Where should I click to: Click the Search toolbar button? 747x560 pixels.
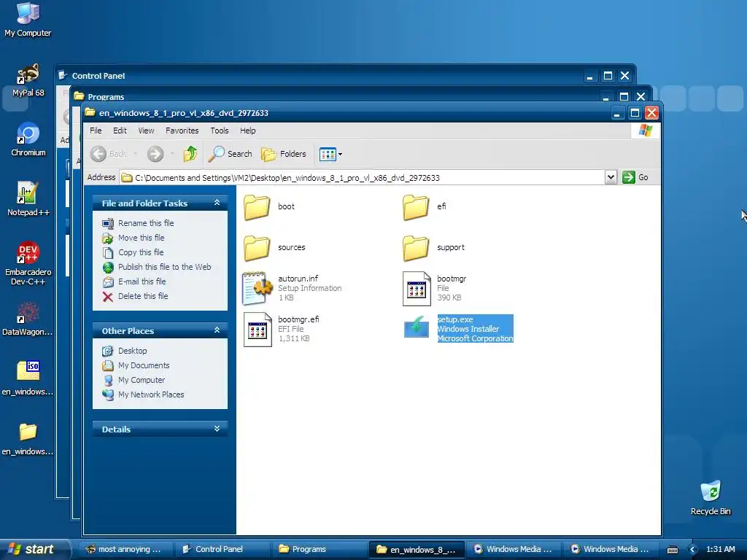[x=231, y=154]
